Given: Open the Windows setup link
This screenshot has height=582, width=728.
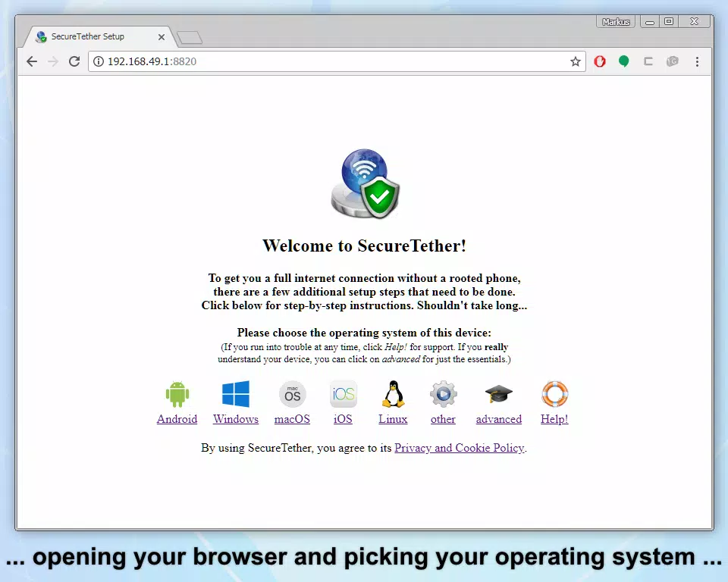Looking at the screenshot, I should (236, 419).
